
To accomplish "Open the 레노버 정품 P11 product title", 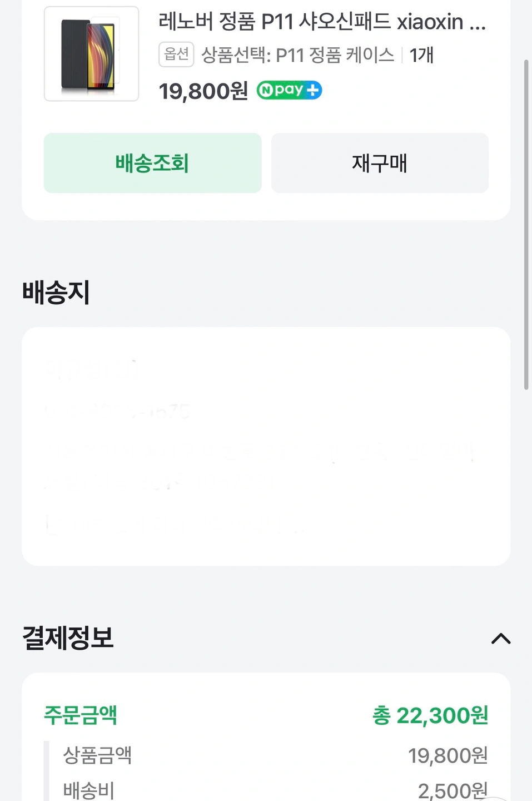I will click(322, 22).
